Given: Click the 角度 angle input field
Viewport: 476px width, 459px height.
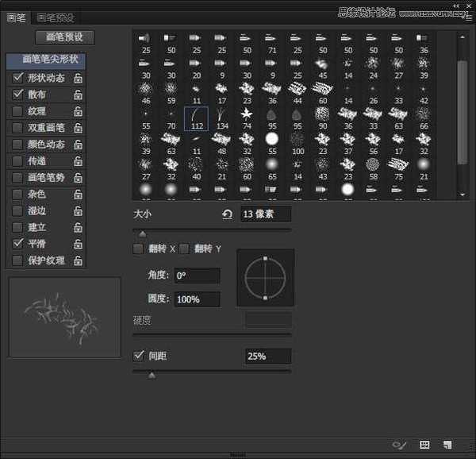Looking at the screenshot, I should 197,276.
